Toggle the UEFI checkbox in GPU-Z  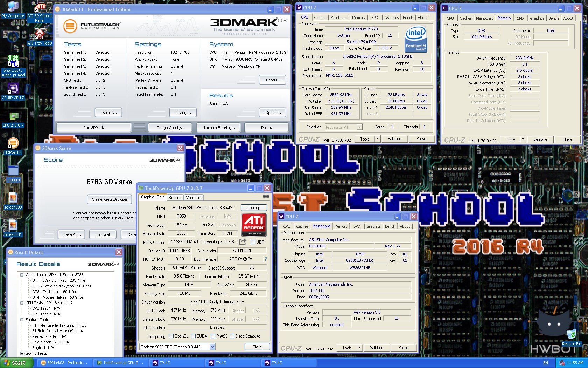click(x=253, y=242)
